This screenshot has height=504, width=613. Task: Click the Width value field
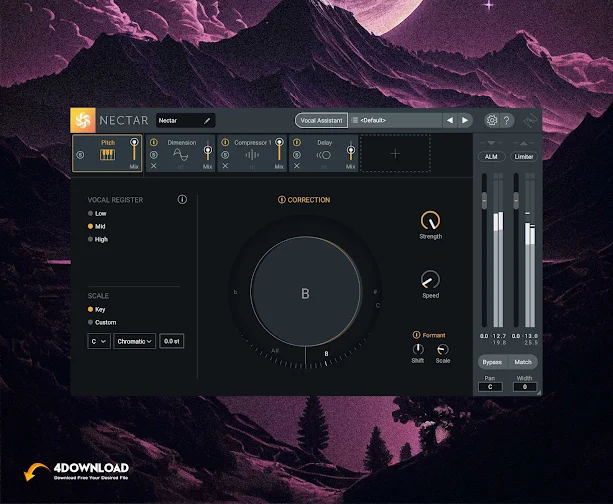pos(525,387)
